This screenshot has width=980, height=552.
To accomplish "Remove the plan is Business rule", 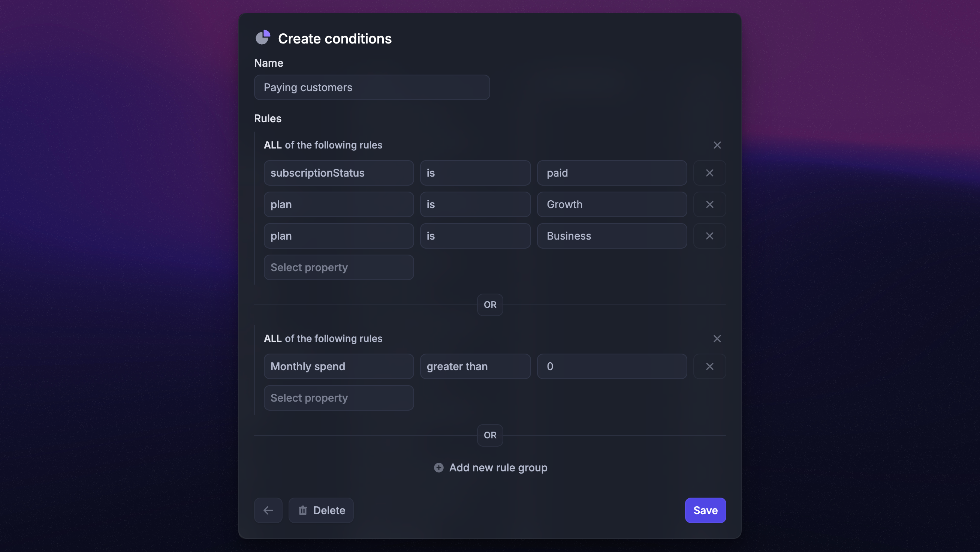I will (x=709, y=236).
